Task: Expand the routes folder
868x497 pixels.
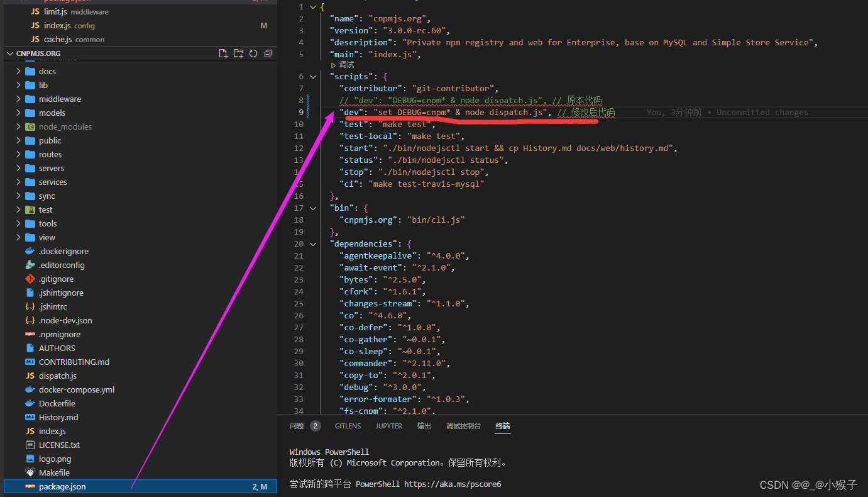Action: point(19,154)
